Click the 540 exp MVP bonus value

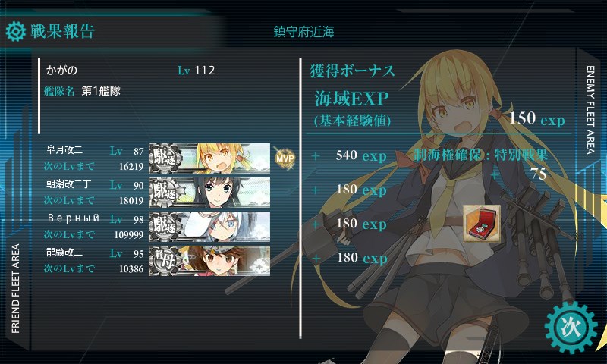(361, 156)
